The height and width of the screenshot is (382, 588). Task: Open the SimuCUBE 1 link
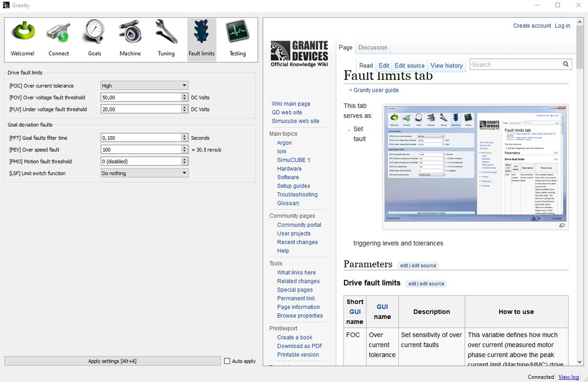[294, 160]
